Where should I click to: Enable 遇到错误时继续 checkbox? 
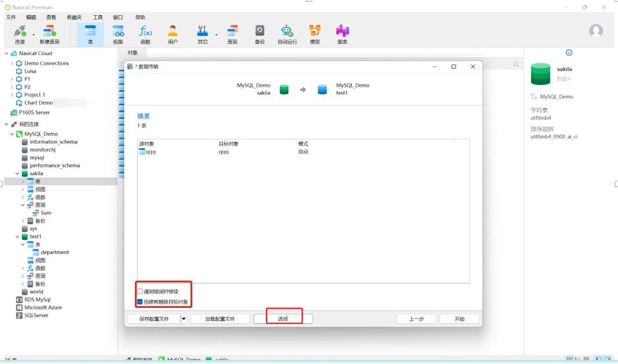[140, 292]
